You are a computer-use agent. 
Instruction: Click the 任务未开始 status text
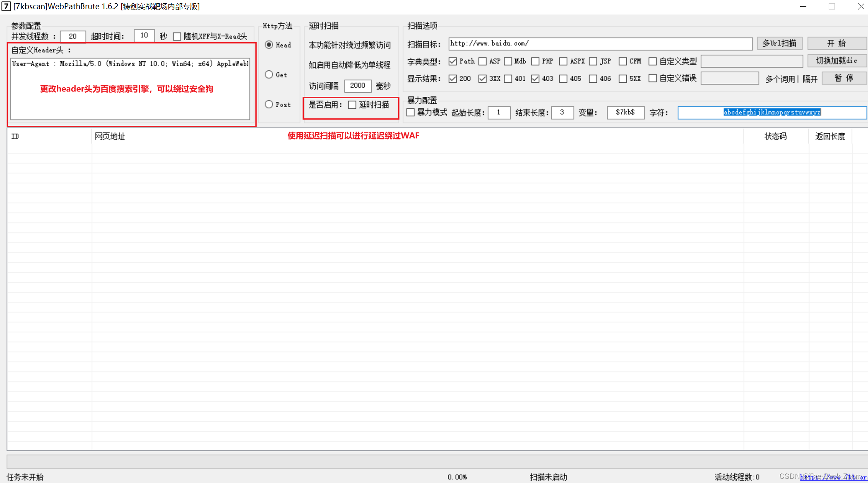coord(25,477)
